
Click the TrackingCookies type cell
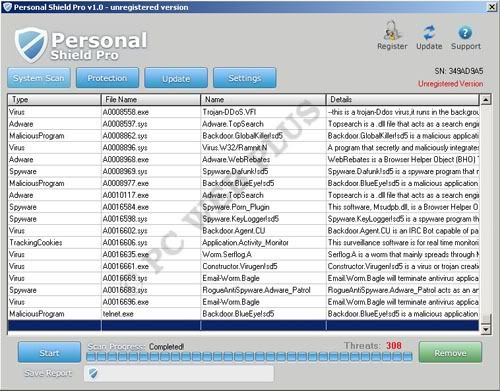54,243
